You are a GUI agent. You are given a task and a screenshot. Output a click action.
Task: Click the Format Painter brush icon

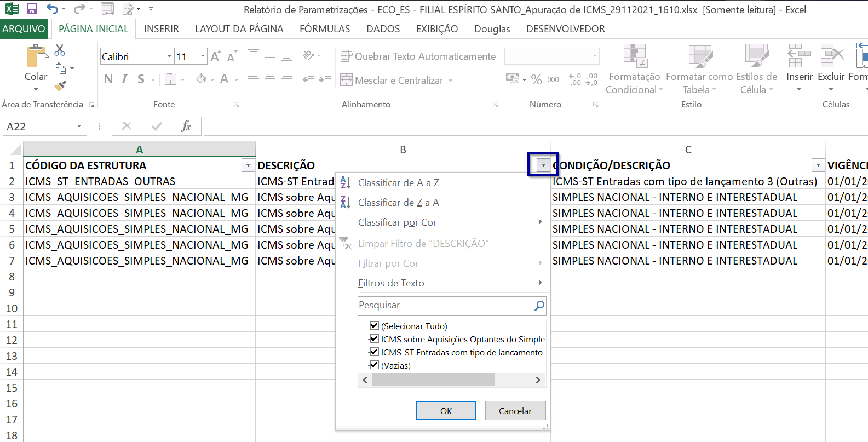tap(60, 86)
